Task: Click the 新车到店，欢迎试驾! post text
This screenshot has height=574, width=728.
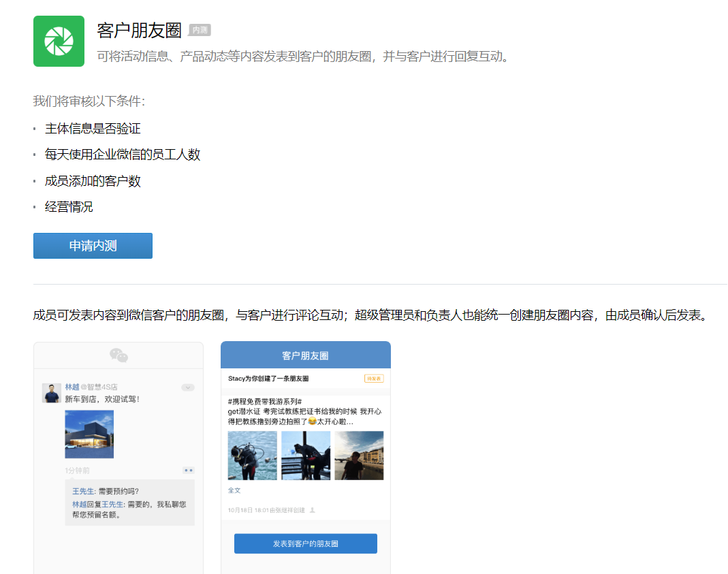Action: point(102,399)
